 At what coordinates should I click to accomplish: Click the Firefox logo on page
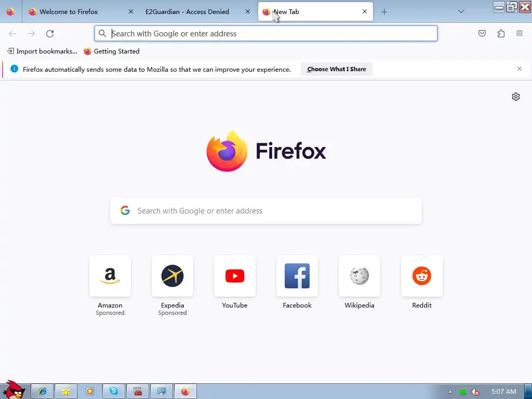tap(266, 151)
